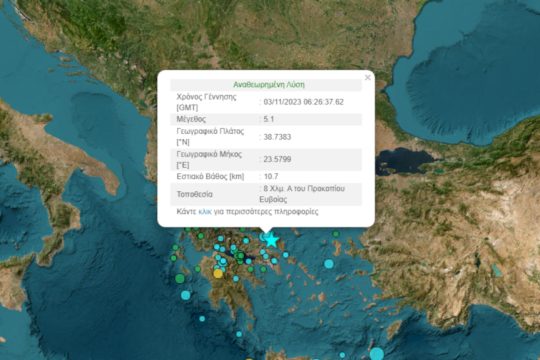Select the longitude value "23.5799"
540x360 pixels.
[277, 159]
